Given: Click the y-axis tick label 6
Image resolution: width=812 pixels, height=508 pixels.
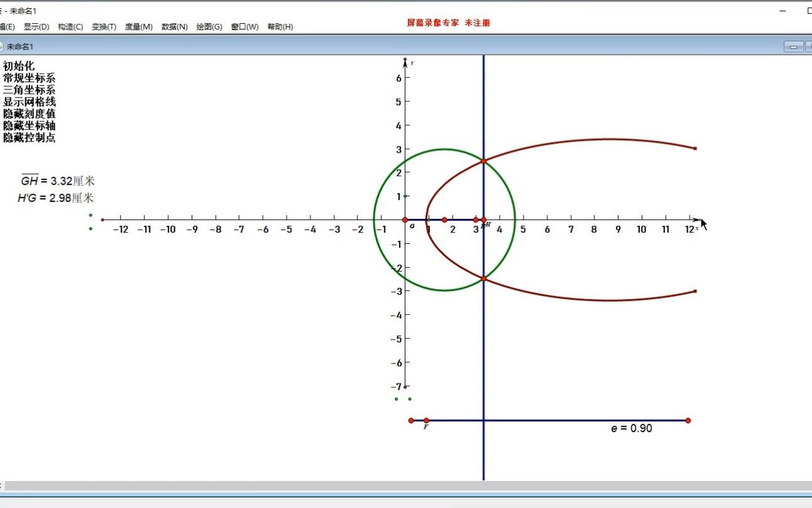Looking at the screenshot, I should 398,77.
